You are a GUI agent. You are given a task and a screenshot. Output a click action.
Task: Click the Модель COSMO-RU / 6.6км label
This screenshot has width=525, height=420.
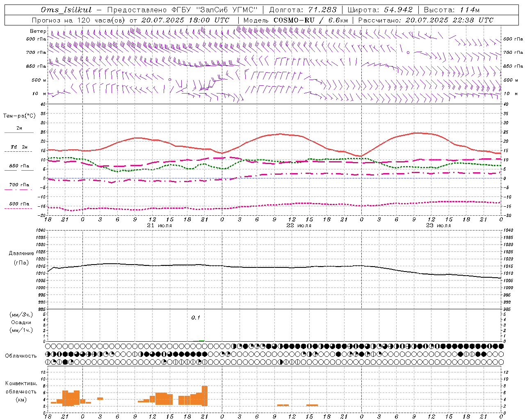(x=296, y=20)
